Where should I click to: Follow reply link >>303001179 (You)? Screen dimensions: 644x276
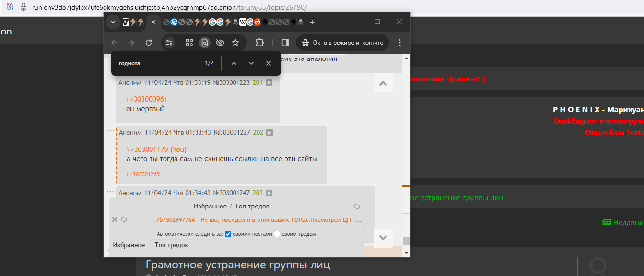click(156, 149)
